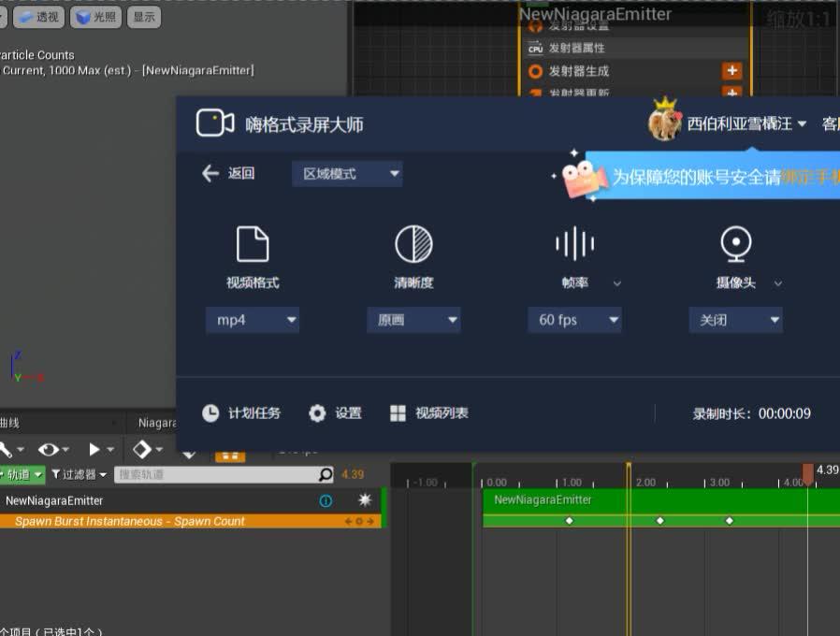The image size is (840, 636).
Task: Select 发射器属性 in the Niagara emitter node
Action: coord(577,49)
